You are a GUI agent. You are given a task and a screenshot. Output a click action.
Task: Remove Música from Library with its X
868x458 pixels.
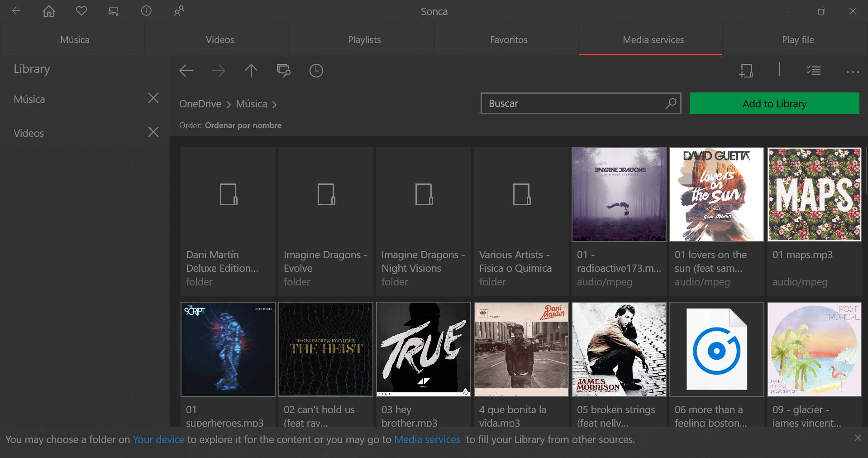pos(153,98)
